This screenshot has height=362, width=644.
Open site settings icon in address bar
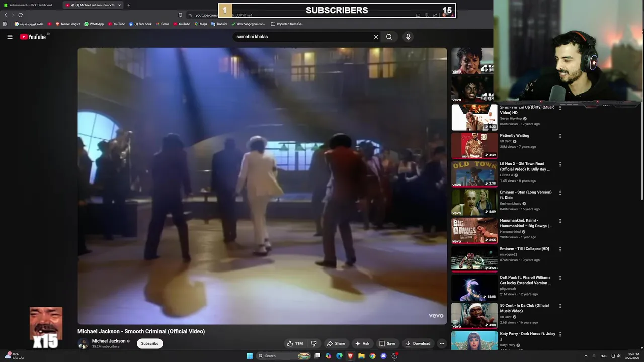coord(190,15)
